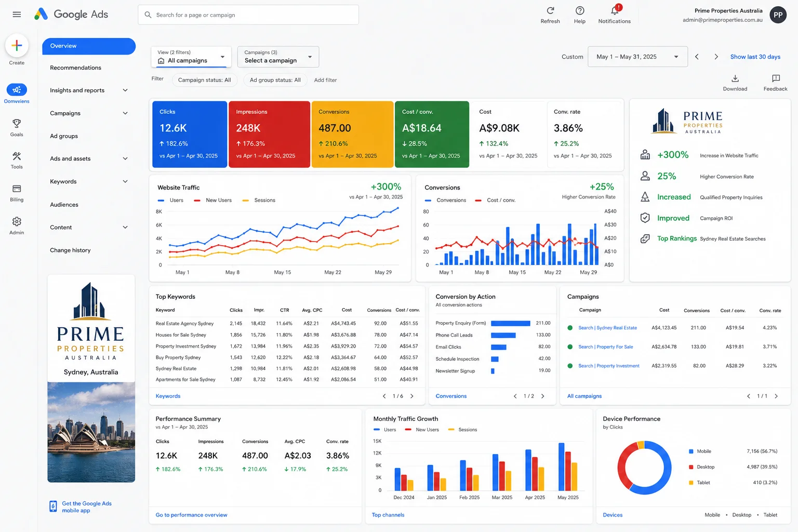This screenshot has height=532, width=798.
Task: Click the yellow Conversions metric card
Action: [352, 135]
